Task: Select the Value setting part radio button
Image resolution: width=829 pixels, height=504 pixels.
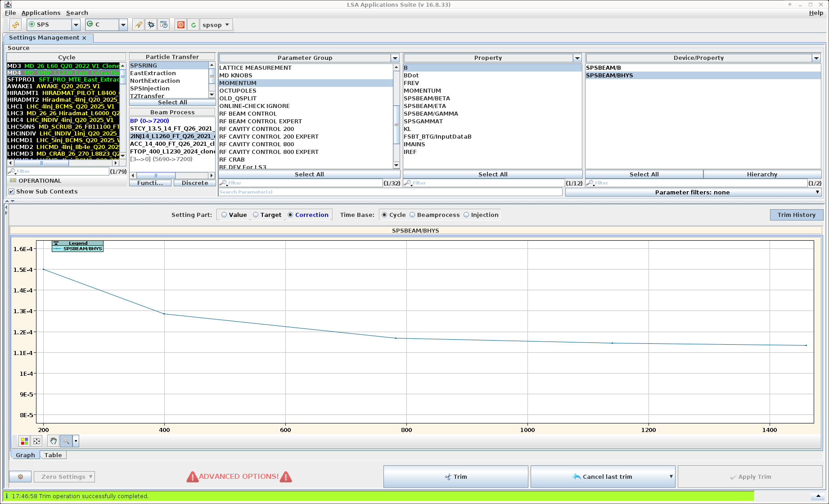Action: 224,215
